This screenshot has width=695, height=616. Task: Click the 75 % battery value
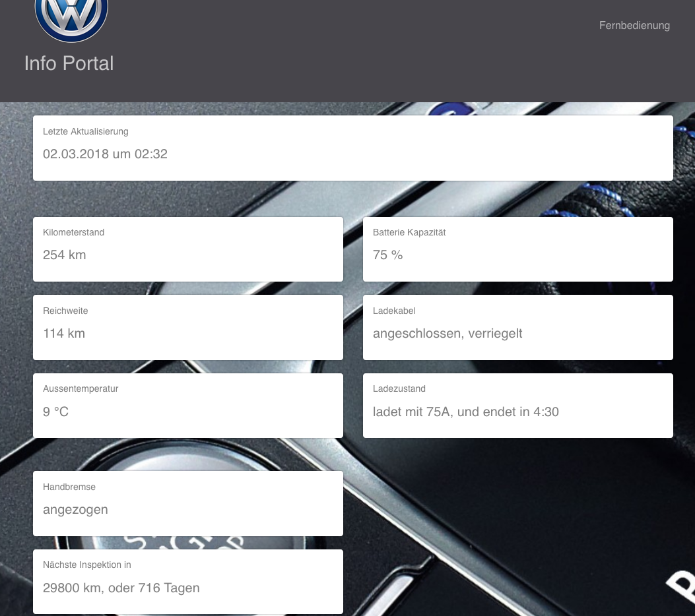pos(387,255)
